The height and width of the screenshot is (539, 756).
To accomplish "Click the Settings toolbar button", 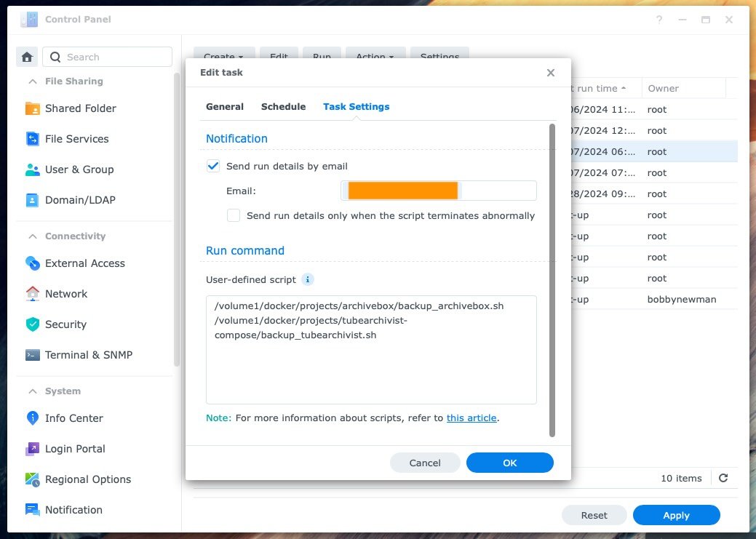I will (439, 53).
